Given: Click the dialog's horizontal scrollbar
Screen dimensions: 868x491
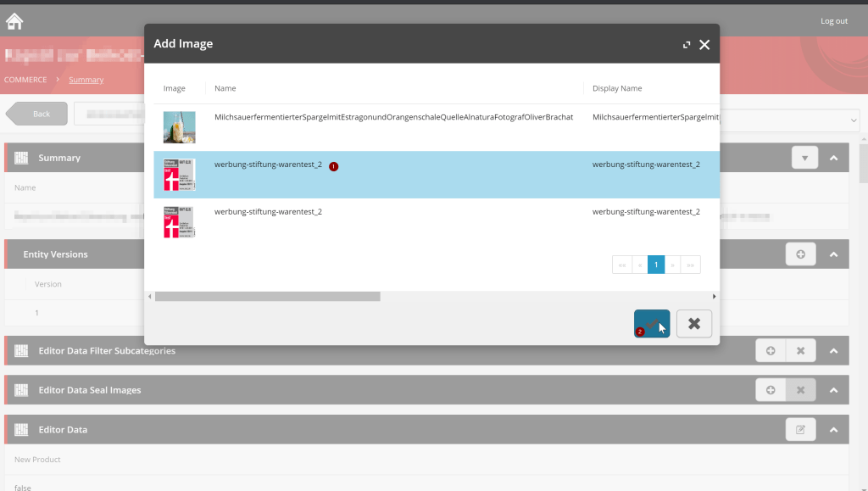Looking at the screenshot, I should tap(267, 297).
